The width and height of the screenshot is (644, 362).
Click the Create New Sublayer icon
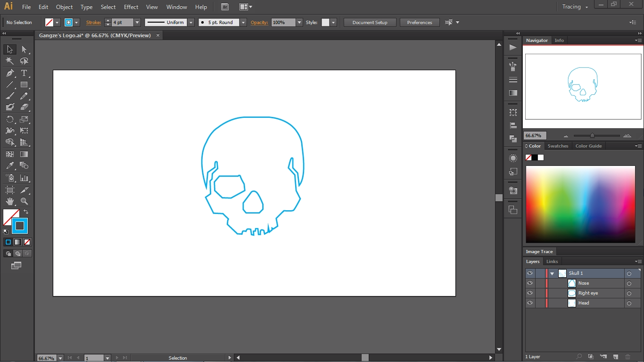click(603, 357)
